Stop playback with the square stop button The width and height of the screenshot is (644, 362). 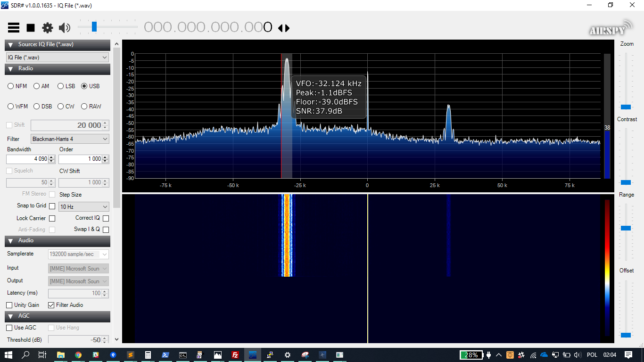pyautogui.click(x=31, y=28)
